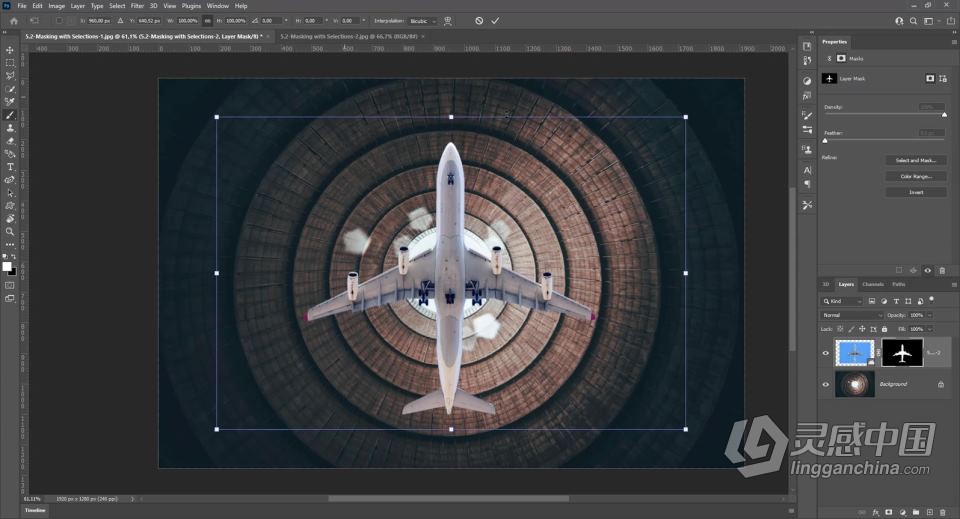Click the Density slider handle

click(x=944, y=114)
